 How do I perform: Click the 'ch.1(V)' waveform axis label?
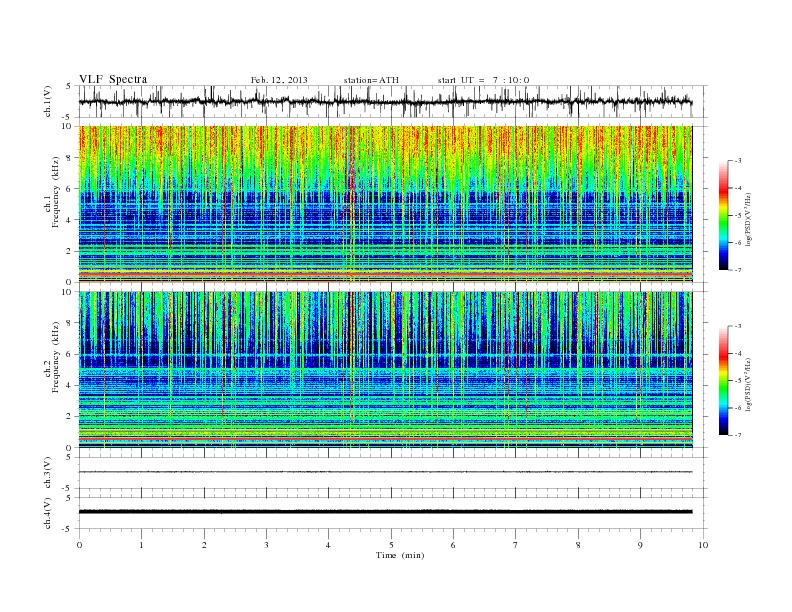click(48, 101)
